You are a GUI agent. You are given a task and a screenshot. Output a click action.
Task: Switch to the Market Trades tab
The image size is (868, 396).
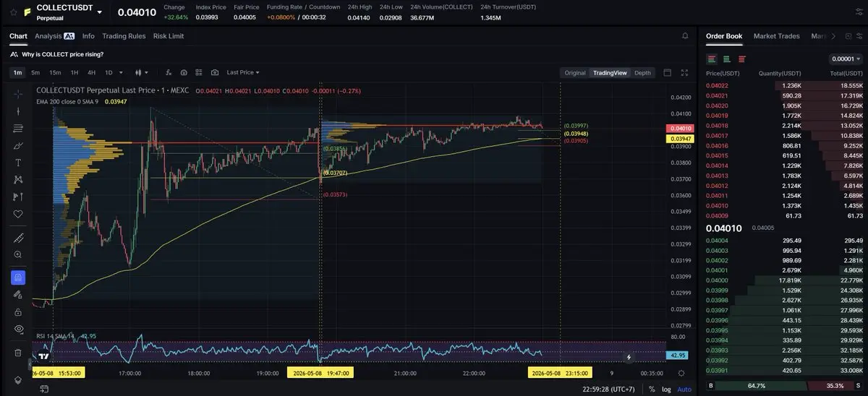[777, 36]
